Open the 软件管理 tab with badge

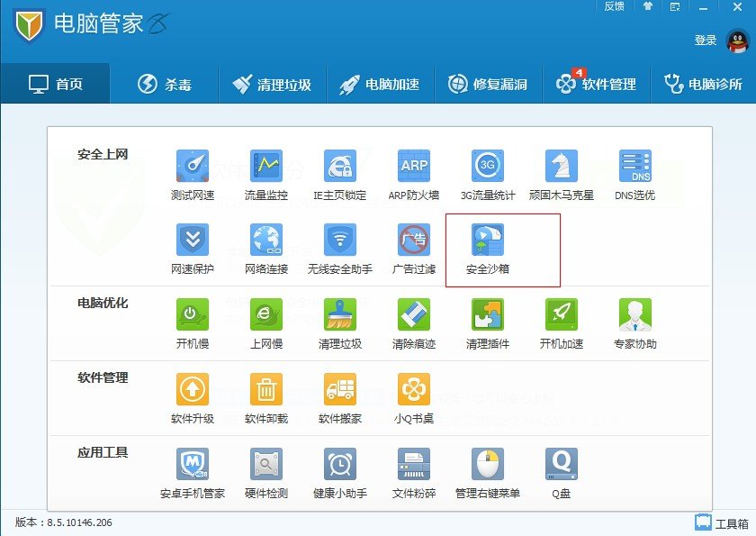coord(597,85)
